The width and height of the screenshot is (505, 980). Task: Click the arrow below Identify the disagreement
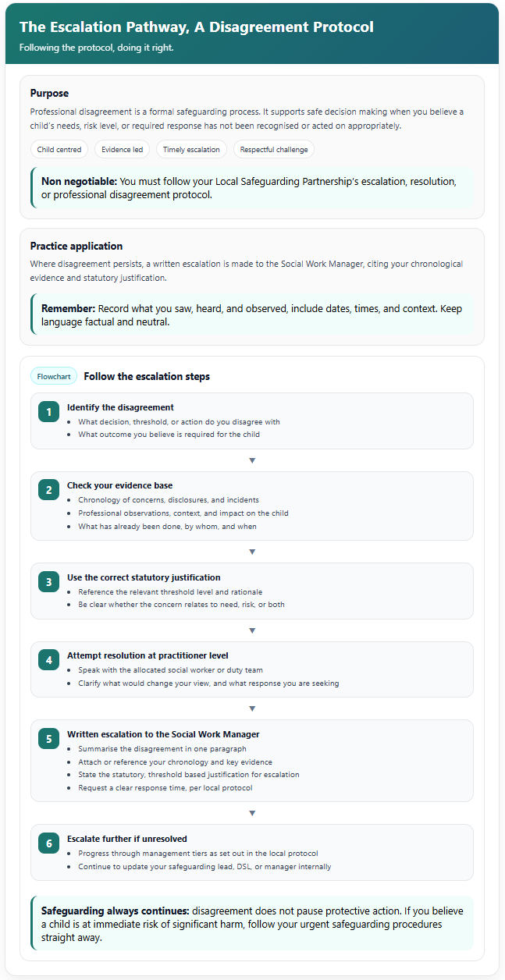[252, 460]
